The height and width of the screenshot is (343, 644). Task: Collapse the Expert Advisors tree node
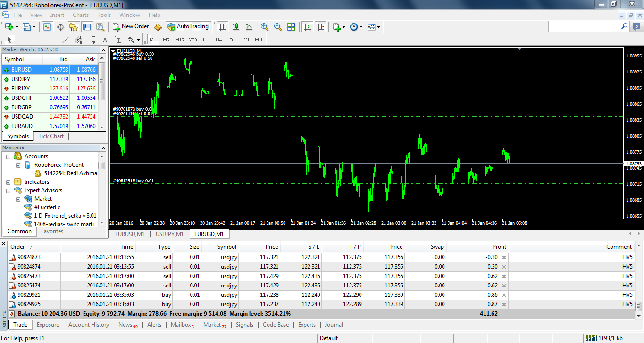click(x=8, y=190)
